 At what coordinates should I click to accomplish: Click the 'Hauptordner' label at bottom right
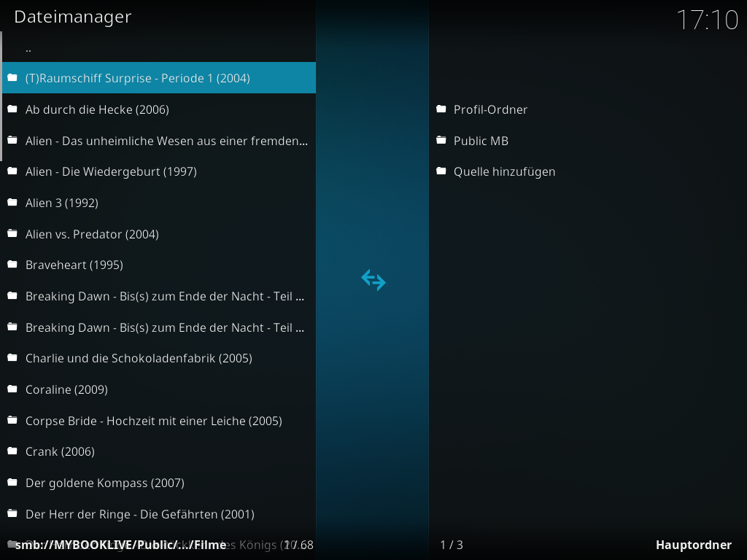[x=694, y=545]
